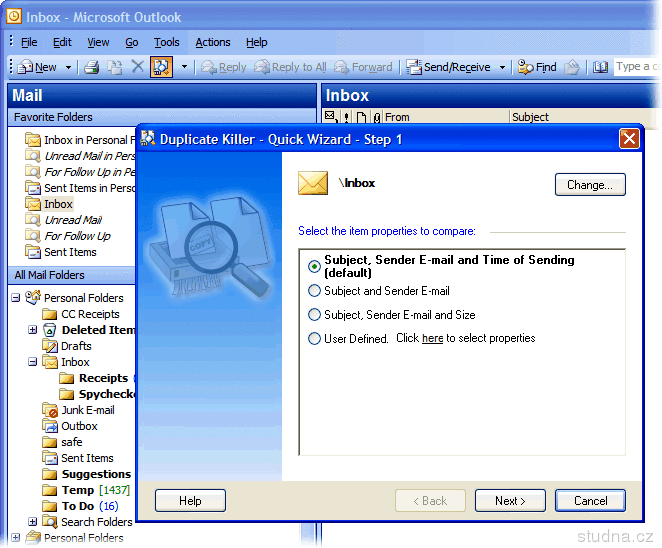Open the Actions menu

pyautogui.click(x=212, y=42)
